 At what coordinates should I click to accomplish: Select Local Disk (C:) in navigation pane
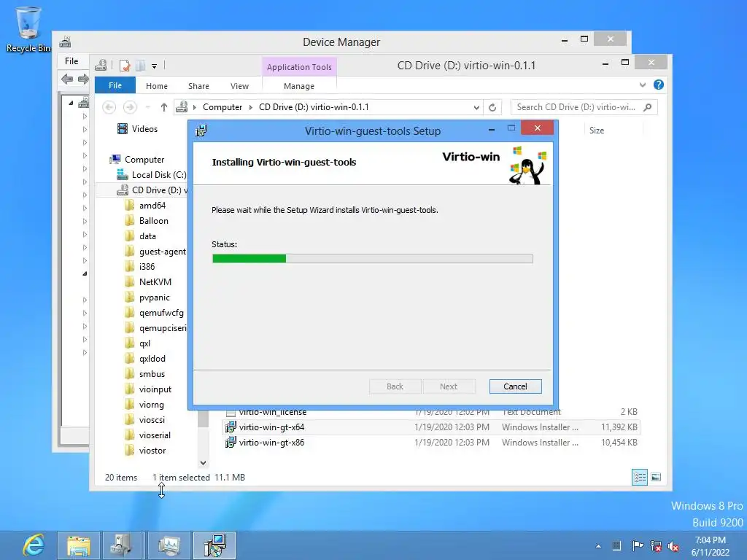point(152,175)
